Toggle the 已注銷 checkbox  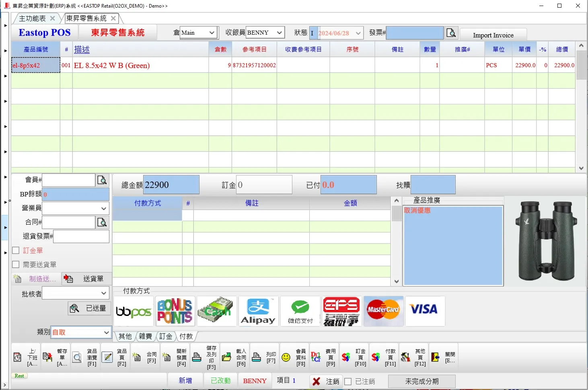point(348,381)
